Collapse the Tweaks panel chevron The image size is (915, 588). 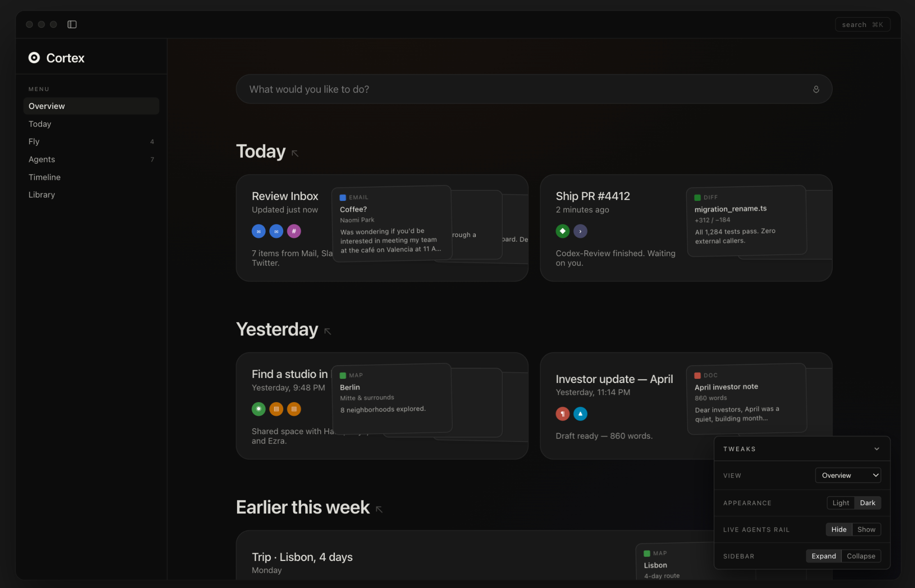point(877,449)
